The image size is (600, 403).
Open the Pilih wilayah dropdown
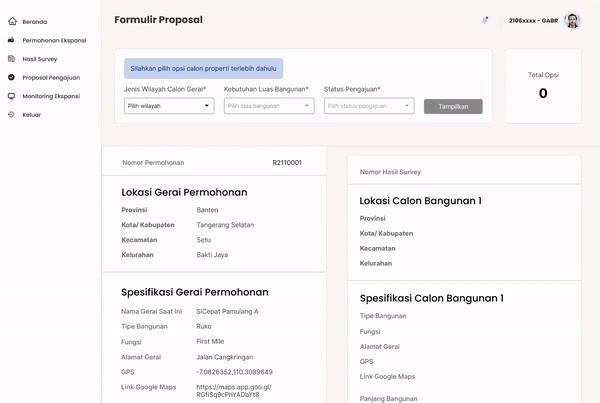pyautogui.click(x=169, y=106)
